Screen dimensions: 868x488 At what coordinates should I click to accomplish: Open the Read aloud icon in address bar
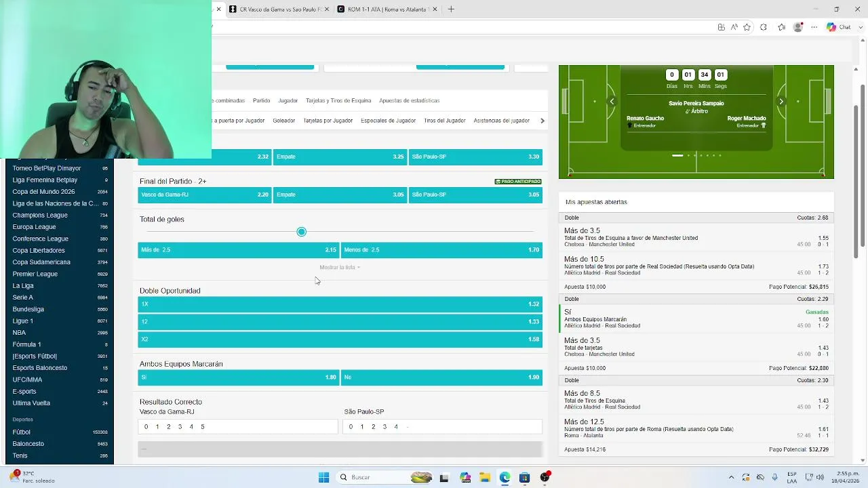pyautogui.click(x=734, y=27)
